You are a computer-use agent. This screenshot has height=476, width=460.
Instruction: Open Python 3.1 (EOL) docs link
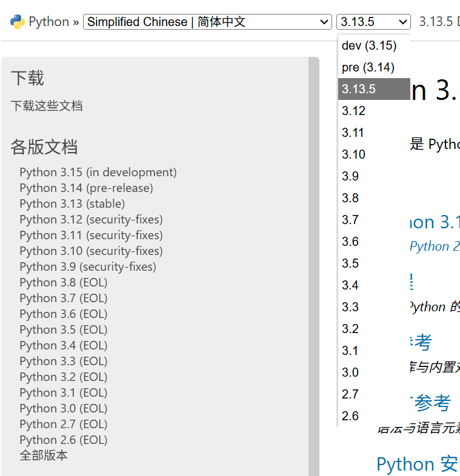tap(64, 393)
